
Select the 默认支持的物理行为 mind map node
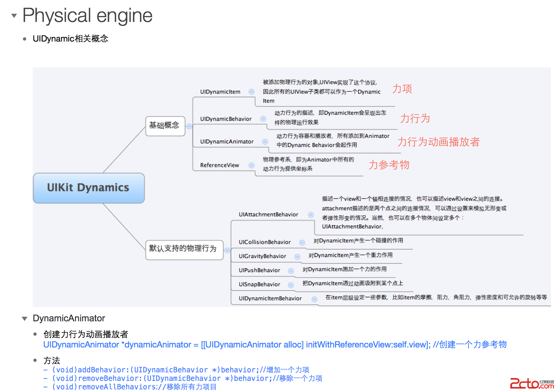point(184,250)
